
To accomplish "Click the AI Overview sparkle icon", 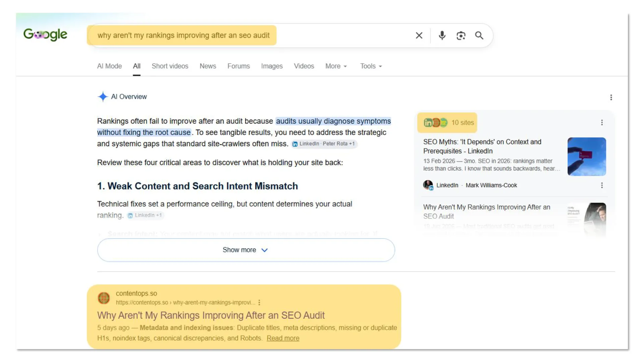I will pyautogui.click(x=103, y=97).
